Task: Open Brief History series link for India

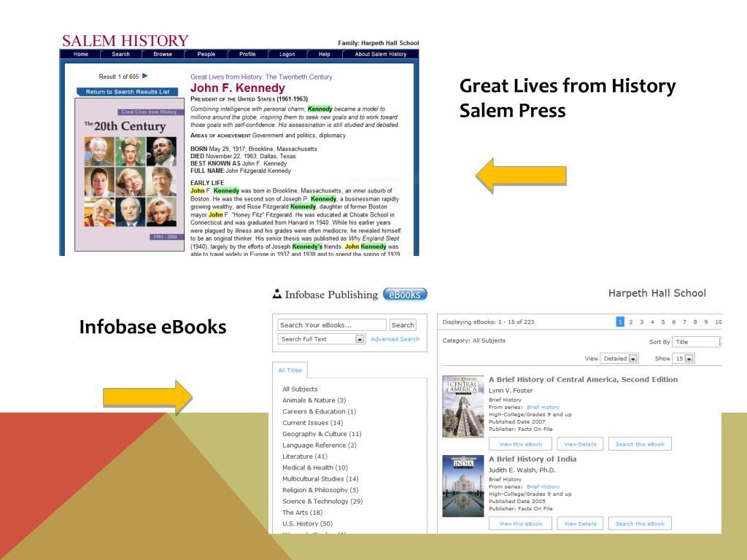Action: pyautogui.click(x=543, y=486)
